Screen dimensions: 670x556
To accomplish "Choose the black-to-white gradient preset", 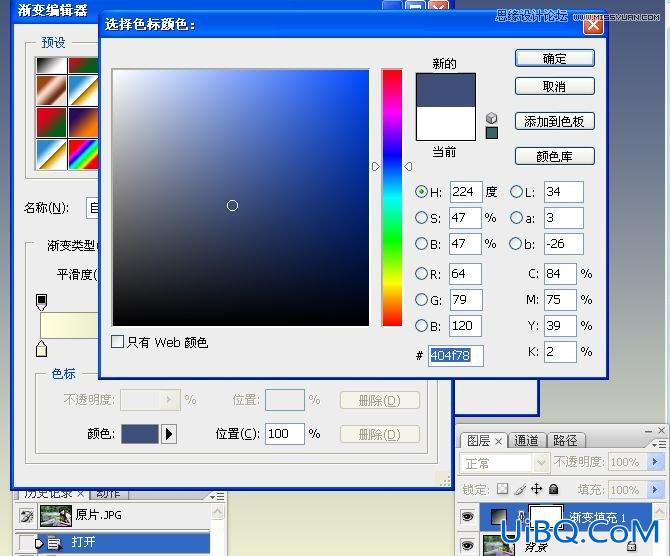I will coord(51,66).
